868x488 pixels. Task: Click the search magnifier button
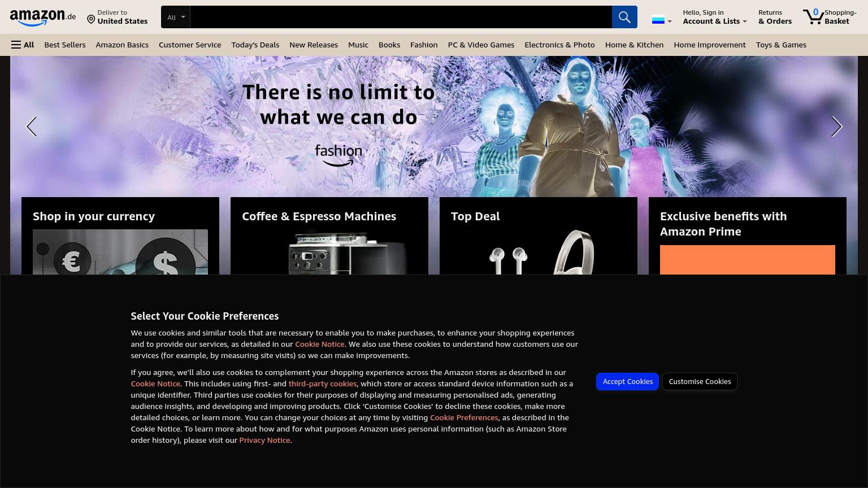[624, 17]
